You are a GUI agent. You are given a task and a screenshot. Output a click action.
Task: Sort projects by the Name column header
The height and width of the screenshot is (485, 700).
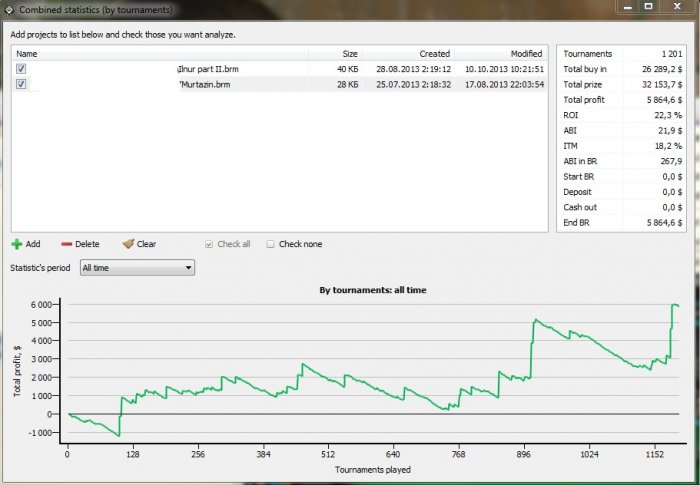pyautogui.click(x=27, y=54)
